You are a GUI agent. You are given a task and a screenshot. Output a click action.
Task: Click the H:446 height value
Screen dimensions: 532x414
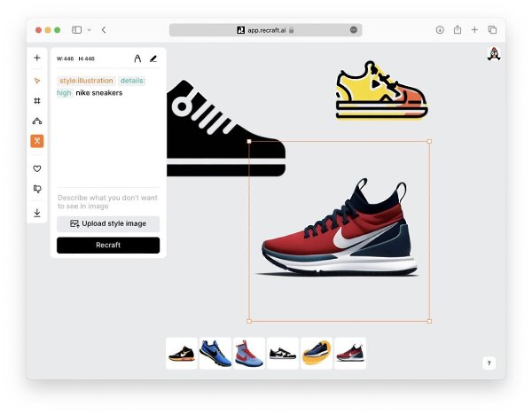tap(87, 59)
